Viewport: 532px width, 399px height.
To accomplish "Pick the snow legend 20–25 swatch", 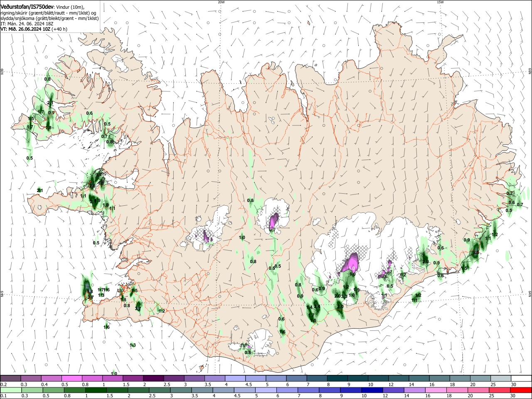I will pyautogui.click(x=481, y=378).
